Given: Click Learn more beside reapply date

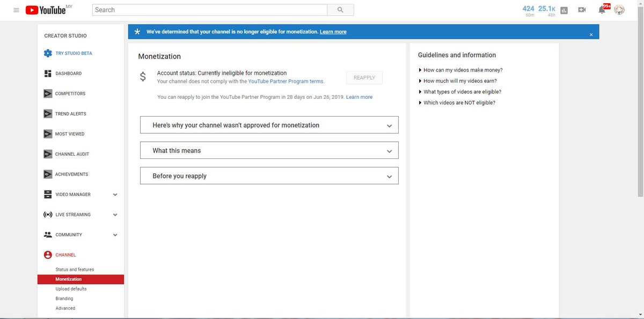Looking at the screenshot, I should 359,97.
